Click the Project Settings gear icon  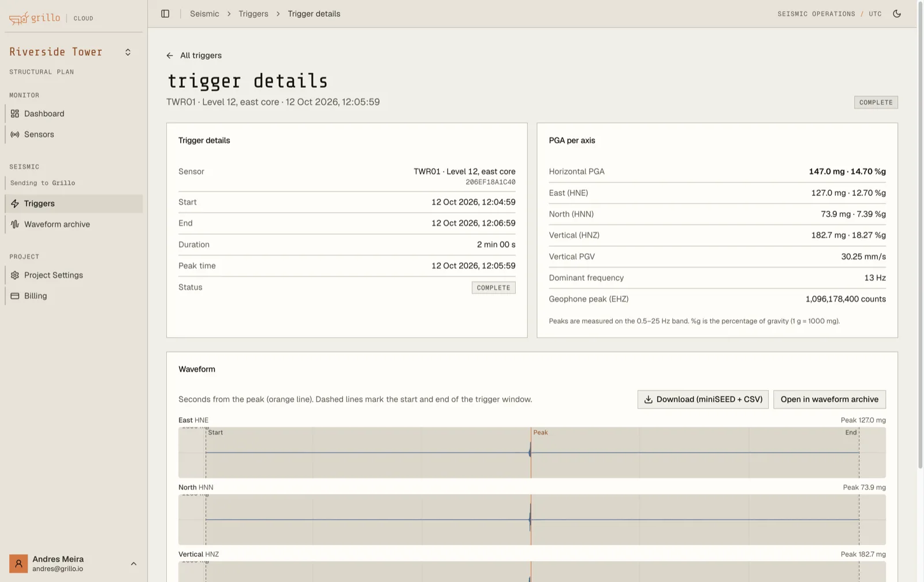(x=15, y=275)
